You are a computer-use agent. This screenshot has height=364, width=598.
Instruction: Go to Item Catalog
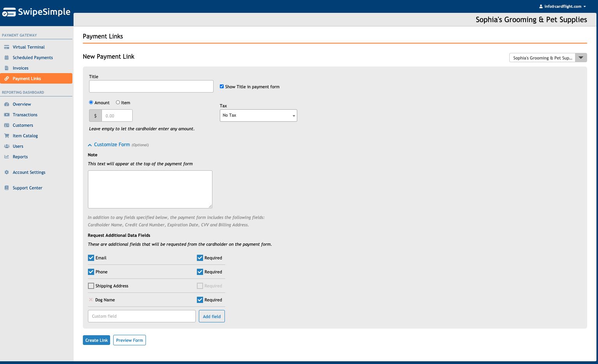[x=25, y=136]
